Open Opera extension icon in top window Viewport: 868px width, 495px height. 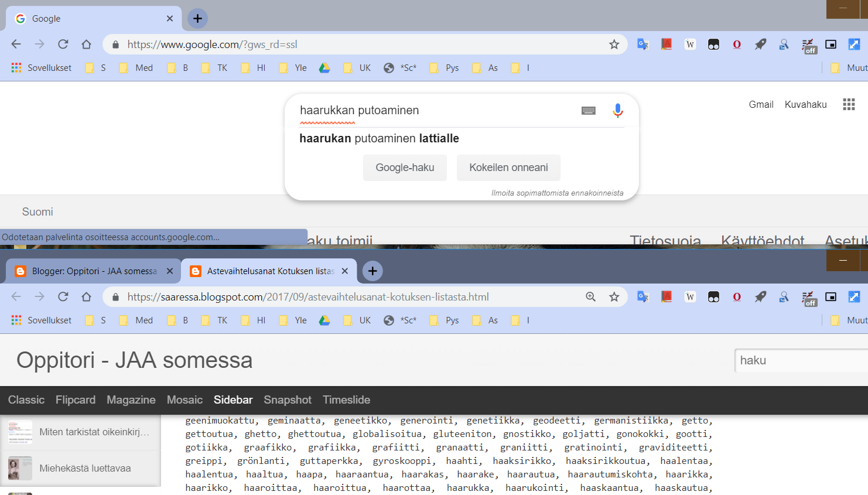click(x=737, y=44)
